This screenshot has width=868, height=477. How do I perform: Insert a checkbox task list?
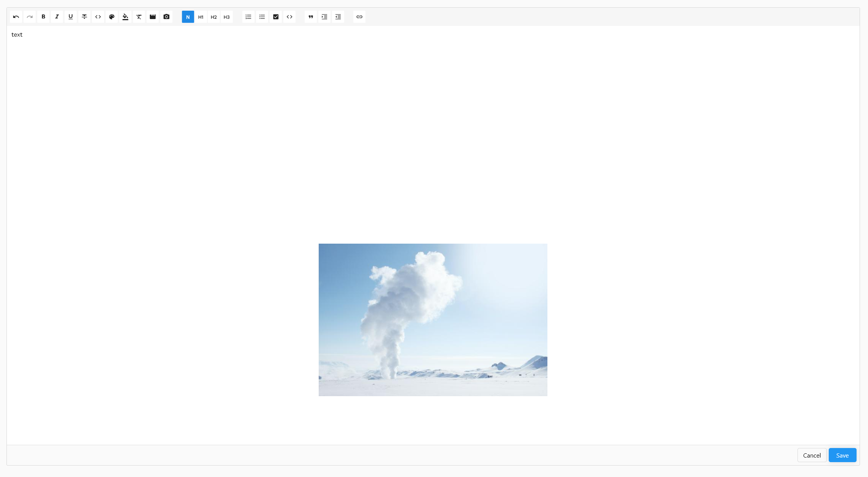click(x=276, y=17)
